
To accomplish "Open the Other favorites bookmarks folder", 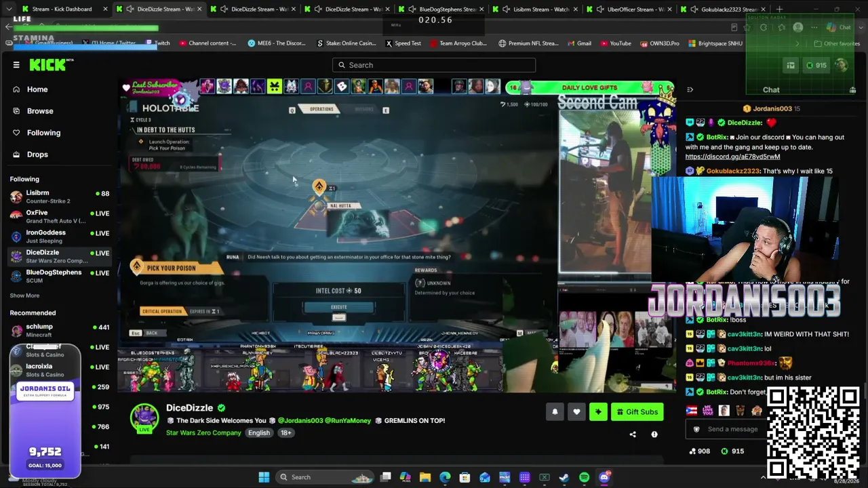I will click(x=837, y=43).
